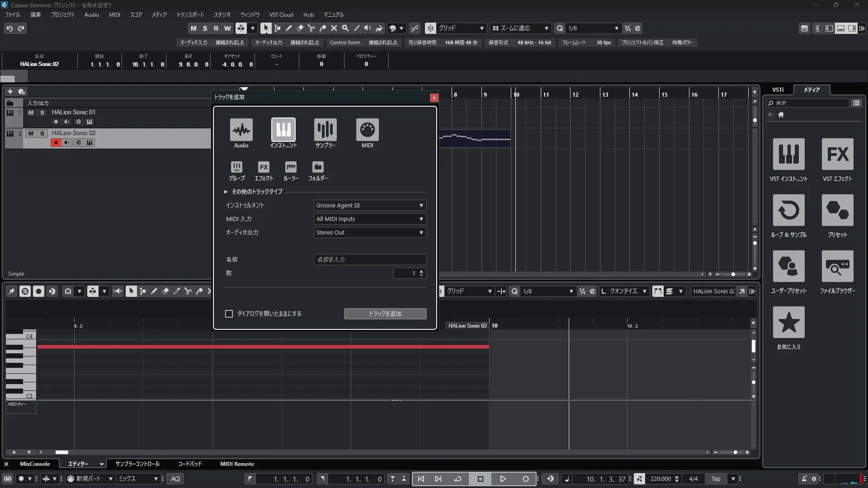Select the Audio track type icon
This screenshot has width=868, height=488.
(x=241, y=130)
